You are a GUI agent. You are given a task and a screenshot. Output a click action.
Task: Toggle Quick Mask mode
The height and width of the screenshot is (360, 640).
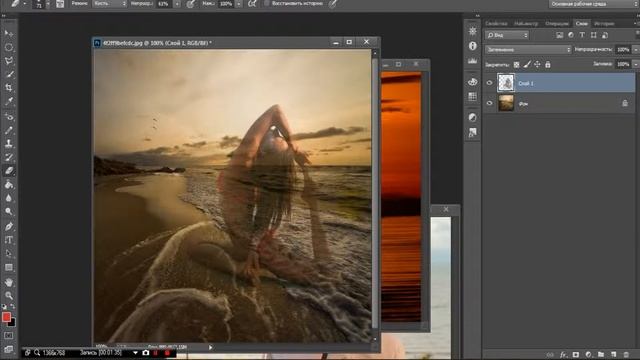[8, 336]
